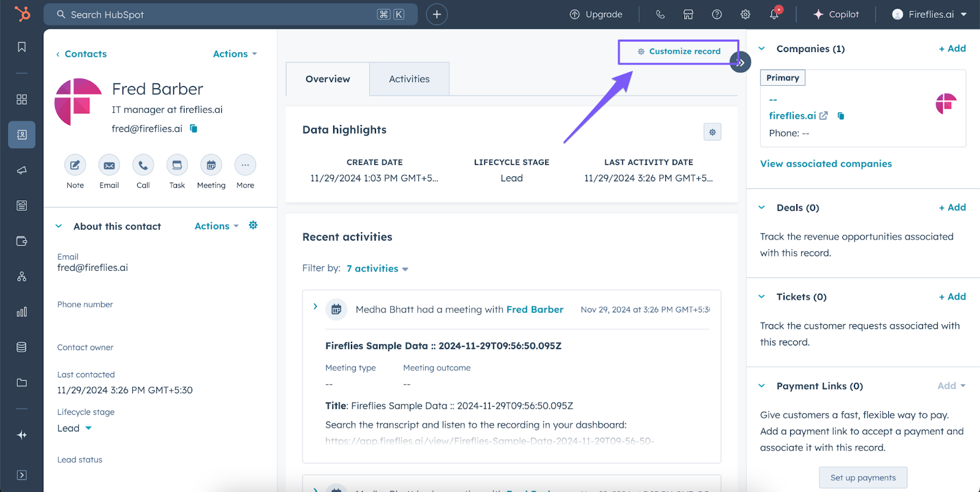Open the Copilot assistant
The width and height of the screenshot is (980, 492).
click(836, 14)
